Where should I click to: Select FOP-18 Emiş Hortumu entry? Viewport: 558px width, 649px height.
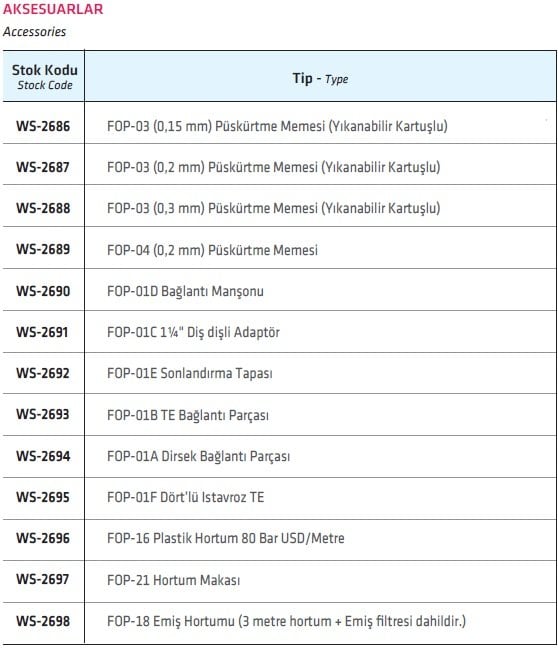point(286,621)
